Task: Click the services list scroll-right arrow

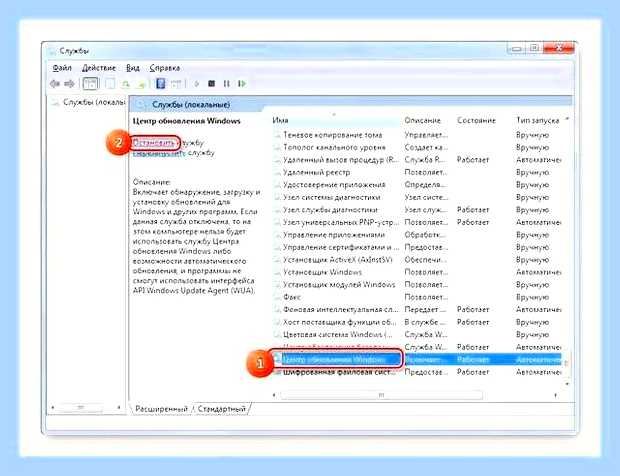Action: 556,395
